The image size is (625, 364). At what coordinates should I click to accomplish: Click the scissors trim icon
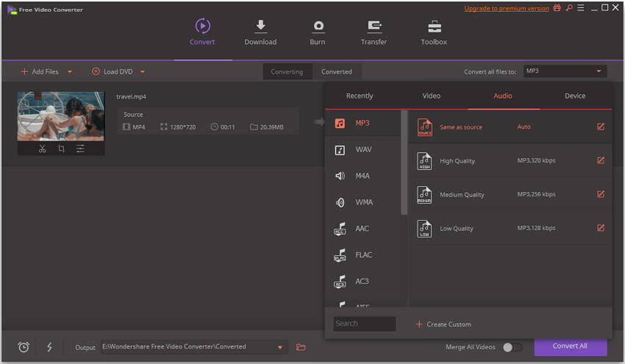pos(42,149)
